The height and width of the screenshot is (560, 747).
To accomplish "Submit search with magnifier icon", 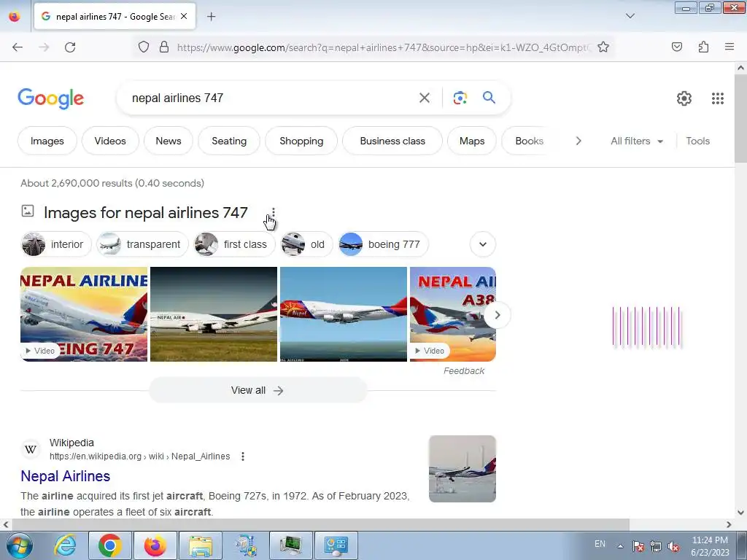I will coord(489,98).
